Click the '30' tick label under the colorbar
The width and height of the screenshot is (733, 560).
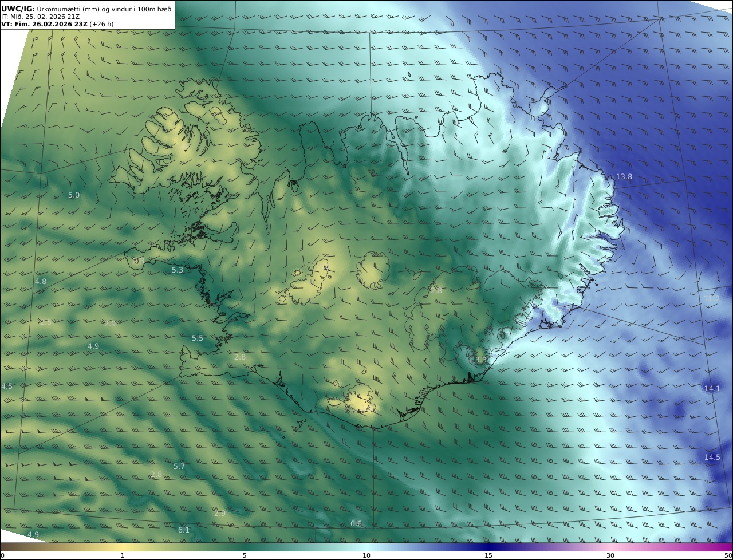pos(610,555)
